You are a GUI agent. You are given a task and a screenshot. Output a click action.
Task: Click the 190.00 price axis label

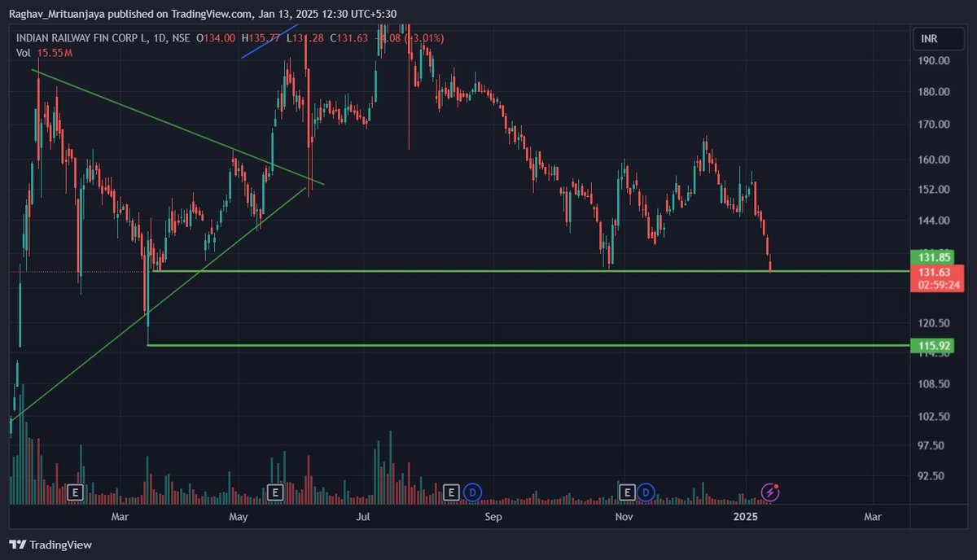(x=933, y=61)
